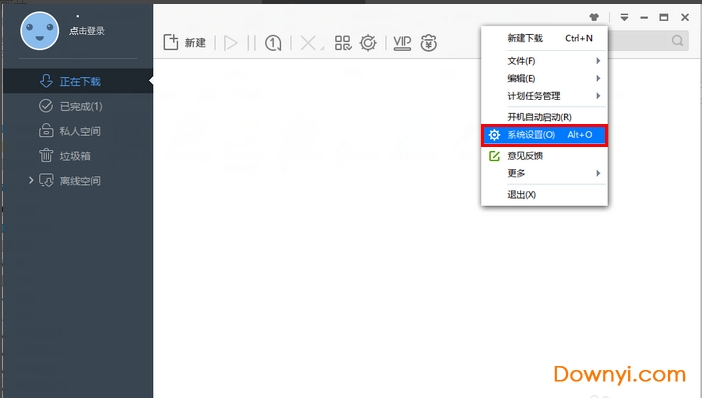
Task: Click the checkmark circle icon beside 已完成
Action: pos(46,106)
